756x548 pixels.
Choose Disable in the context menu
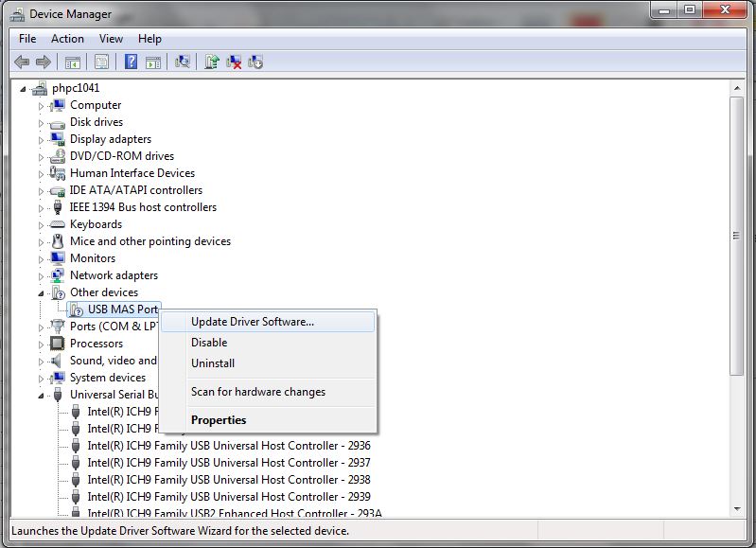pyautogui.click(x=268, y=343)
